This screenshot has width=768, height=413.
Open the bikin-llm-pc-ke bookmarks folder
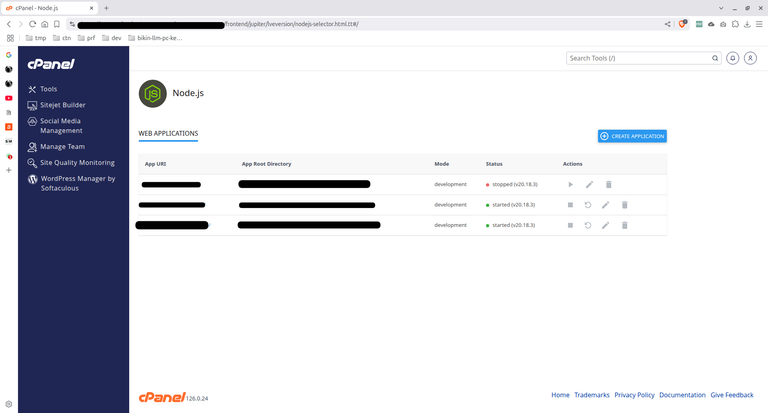click(155, 38)
